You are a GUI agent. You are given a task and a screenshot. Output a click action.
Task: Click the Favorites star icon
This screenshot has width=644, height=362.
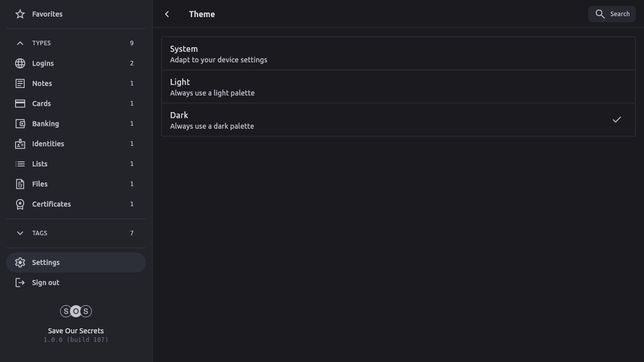(20, 14)
